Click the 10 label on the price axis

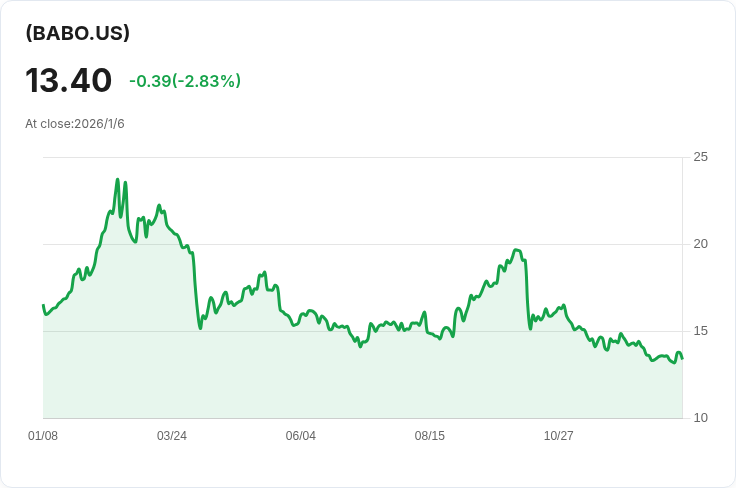pyautogui.click(x=700, y=418)
